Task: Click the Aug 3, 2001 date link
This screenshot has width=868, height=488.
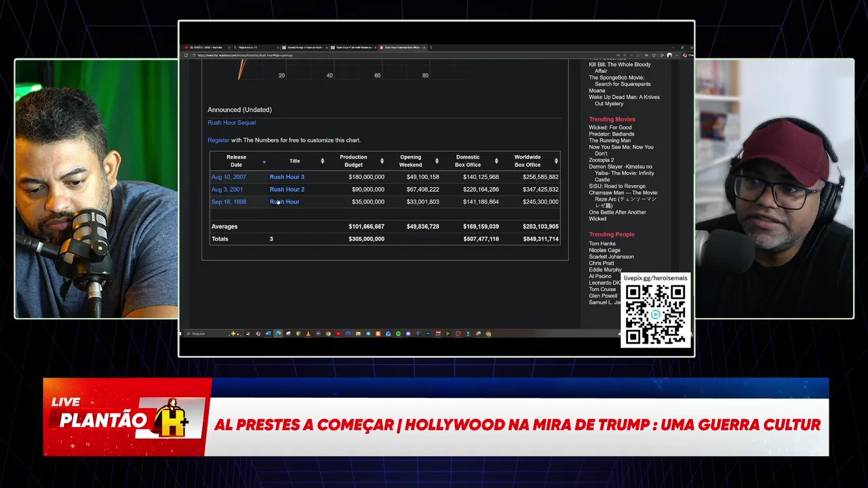Action: (226, 190)
